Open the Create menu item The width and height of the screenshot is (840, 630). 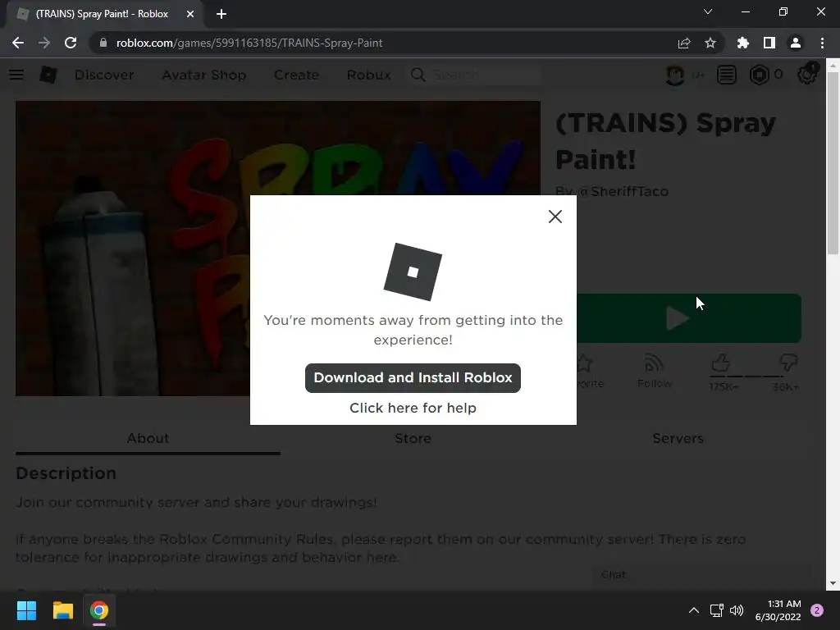(296, 75)
